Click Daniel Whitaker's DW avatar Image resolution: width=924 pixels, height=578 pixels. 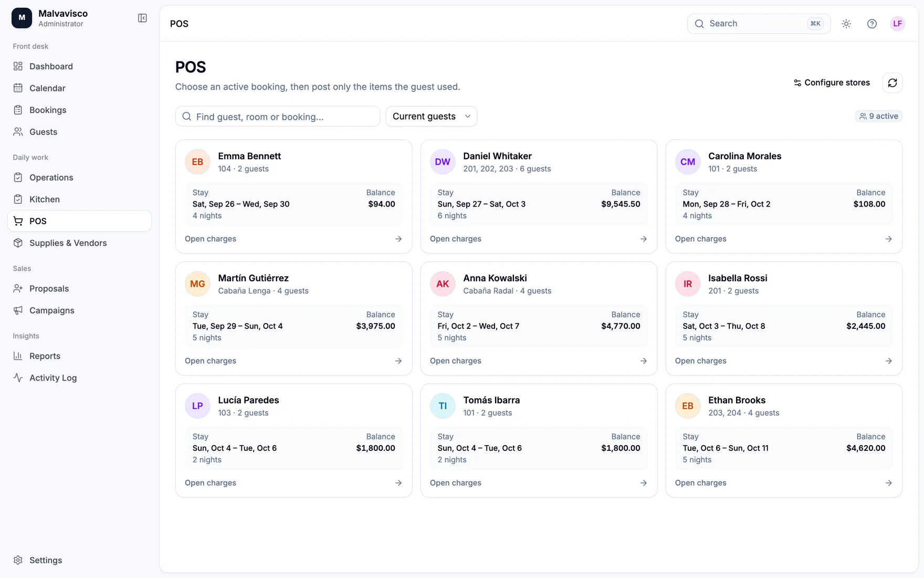443,162
